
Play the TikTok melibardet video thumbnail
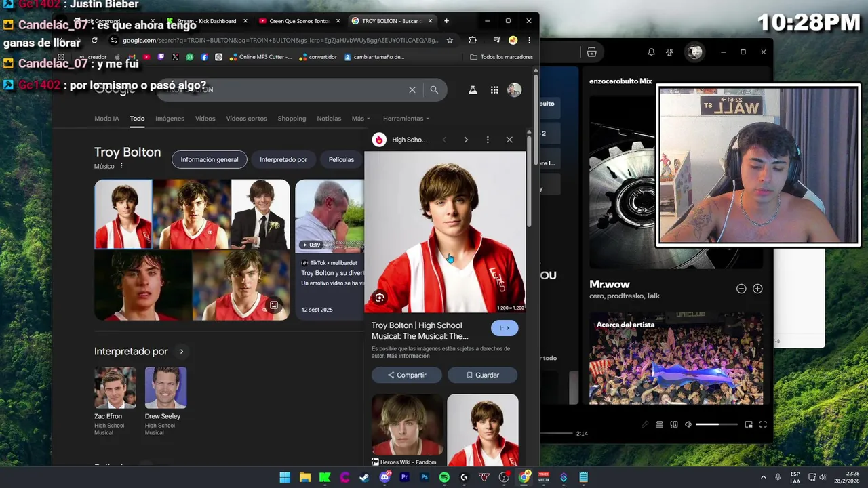(330, 216)
